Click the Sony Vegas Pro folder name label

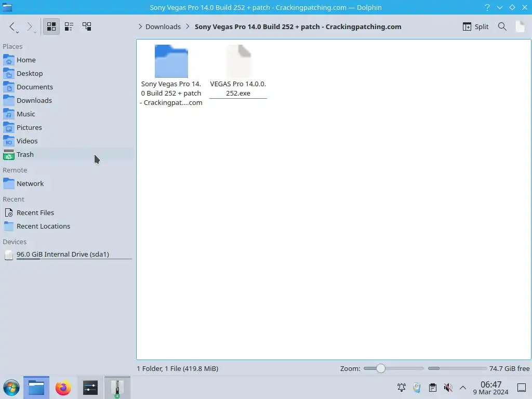point(171,94)
